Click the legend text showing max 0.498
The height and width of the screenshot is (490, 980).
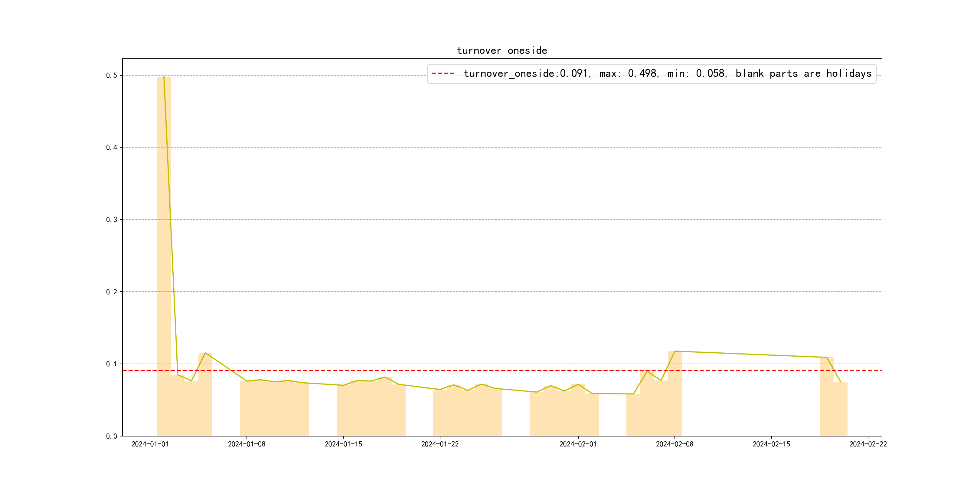click(x=629, y=73)
